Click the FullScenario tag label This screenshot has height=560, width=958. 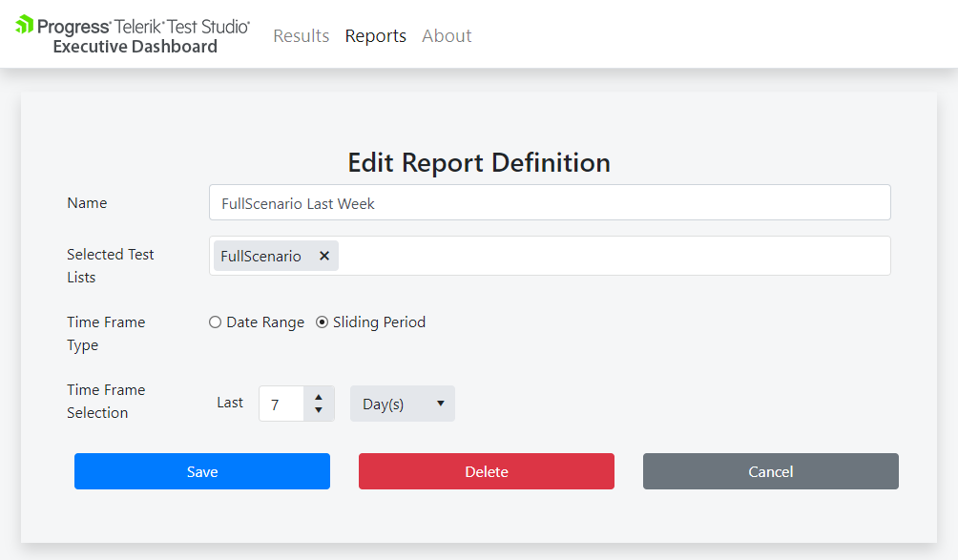[260, 256]
